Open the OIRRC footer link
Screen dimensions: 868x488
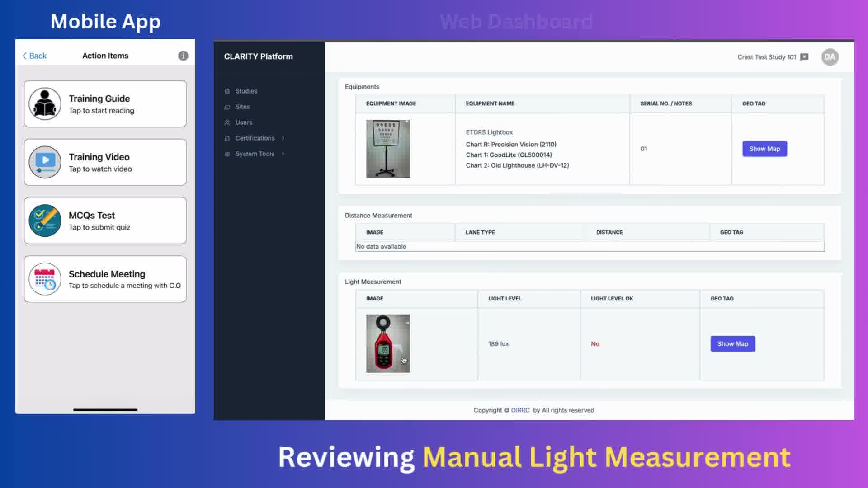[520, 410]
